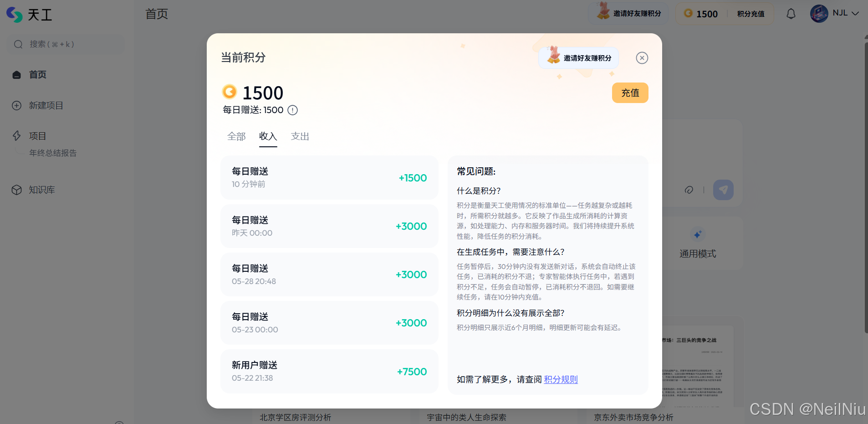Click the paper plane send icon
This screenshot has height=424, width=868.
(723, 190)
